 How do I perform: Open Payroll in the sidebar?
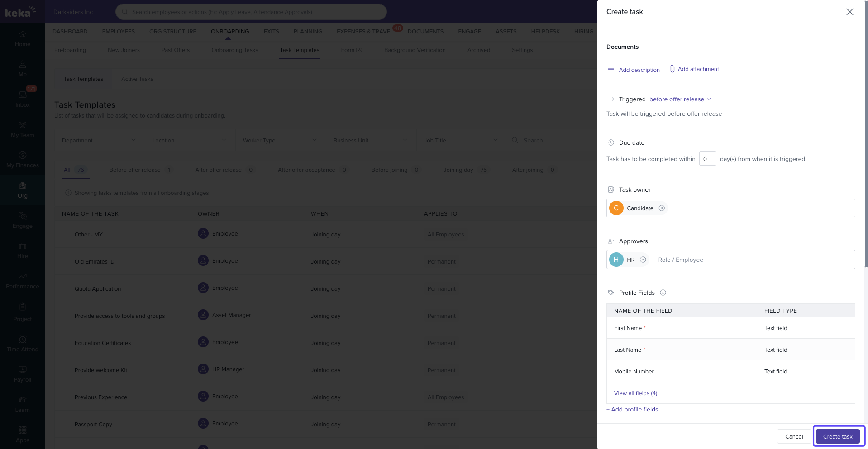point(23,374)
